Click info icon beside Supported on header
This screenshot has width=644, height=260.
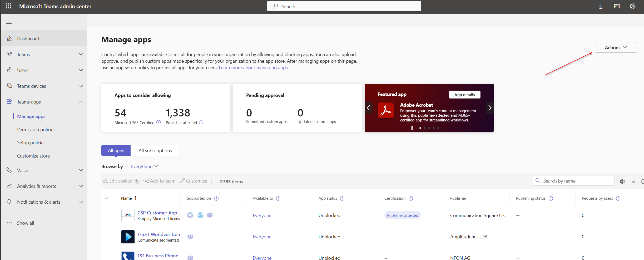[x=216, y=198]
